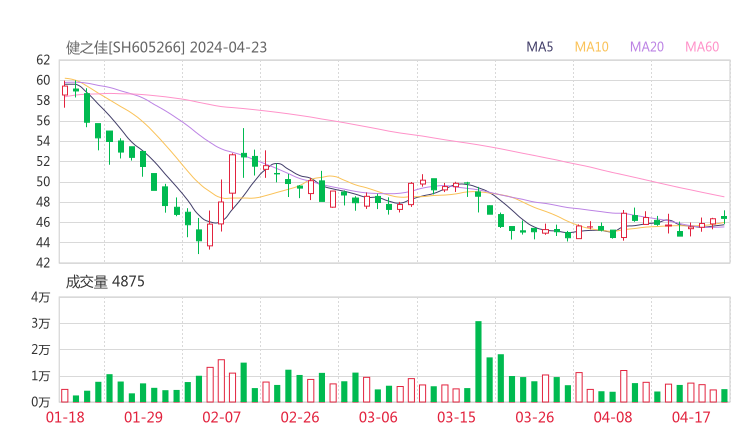The height and width of the screenshot is (440, 740).
Task: Click the 46 price axis label
Action: pos(43,222)
